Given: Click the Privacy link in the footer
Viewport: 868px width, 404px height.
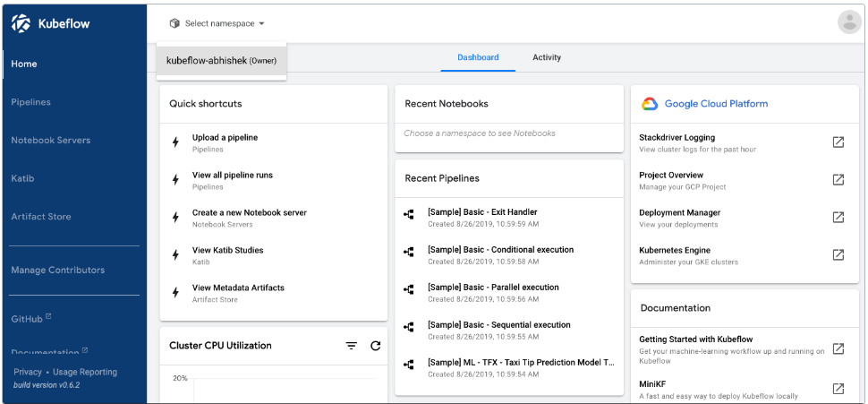Looking at the screenshot, I should point(27,372).
